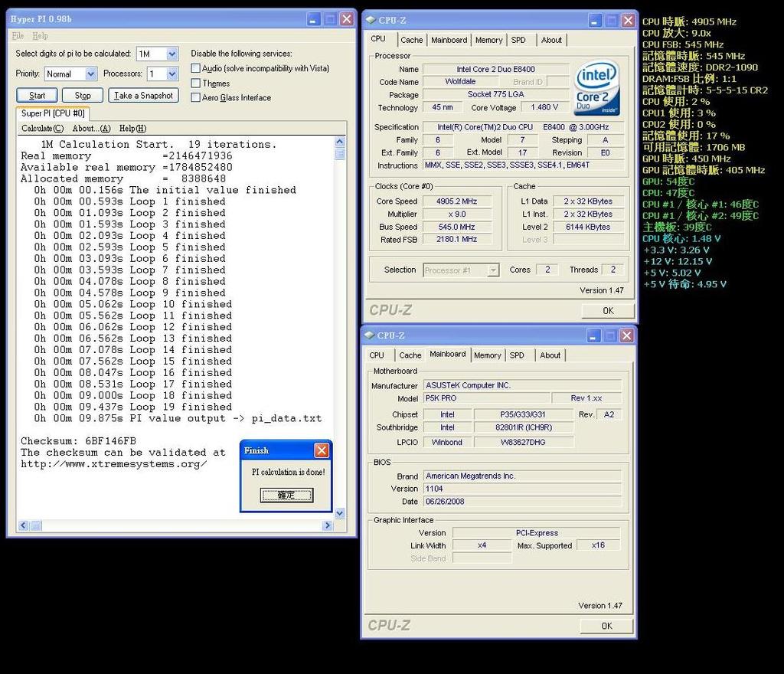Click the BIOS Date 06/26/2008 field
Image resolution: width=784 pixels, height=674 pixels.
pos(522,502)
